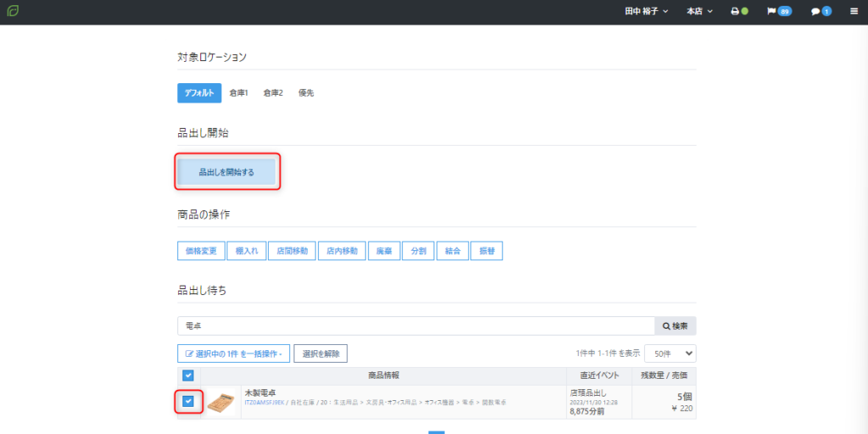
Task: Open the 田中 裕子 user dropdown
Action: 647,11
